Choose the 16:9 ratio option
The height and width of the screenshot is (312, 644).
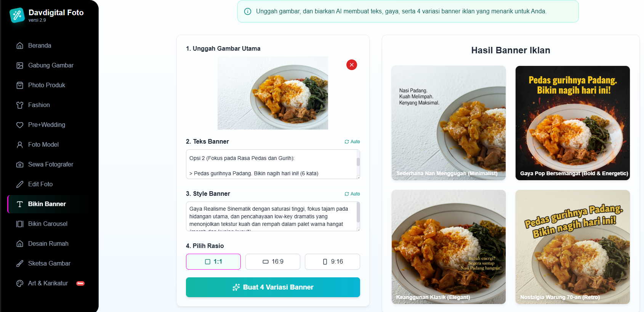pyautogui.click(x=273, y=262)
